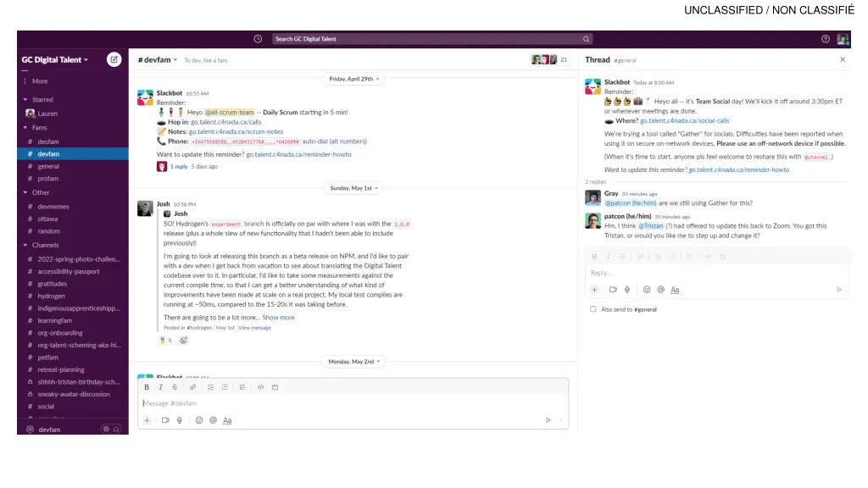Toggle formatting Aa in devfam composer

(227, 420)
